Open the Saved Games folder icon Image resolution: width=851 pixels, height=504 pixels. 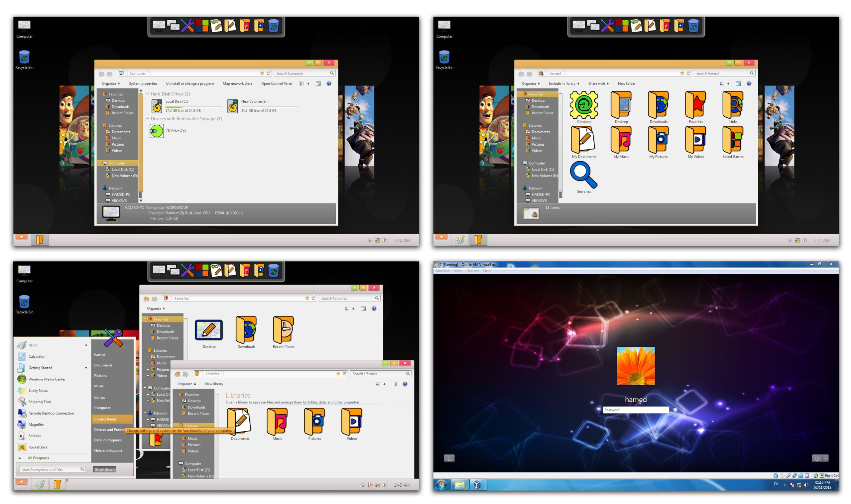pyautogui.click(x=733, y=140)
